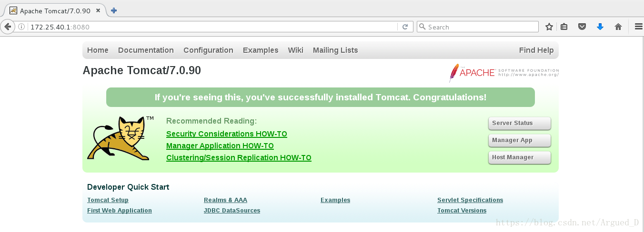Open the Mailing Lists navigation item
This screenshot has height=232, width=644.
point(335,50)
